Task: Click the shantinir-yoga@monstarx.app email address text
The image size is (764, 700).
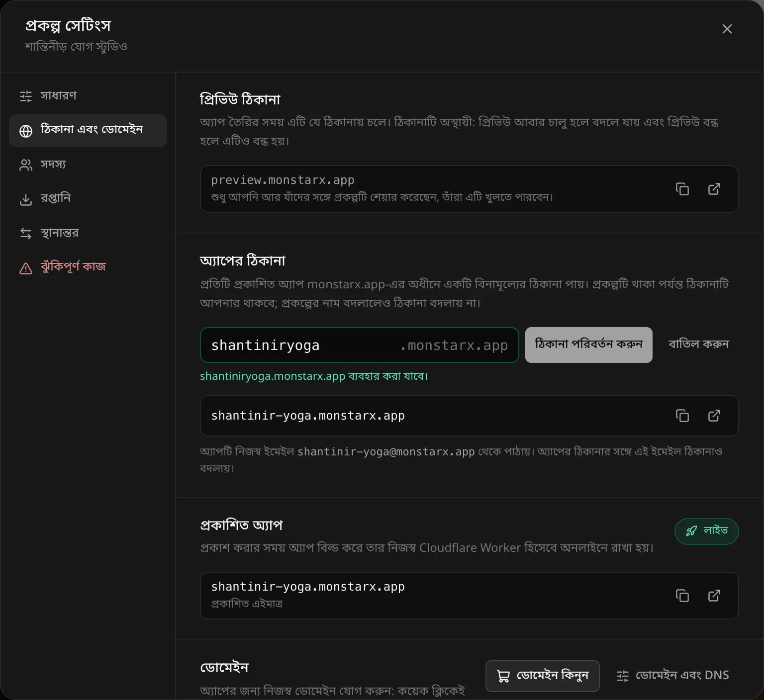Action: click(x=386, y=452)
